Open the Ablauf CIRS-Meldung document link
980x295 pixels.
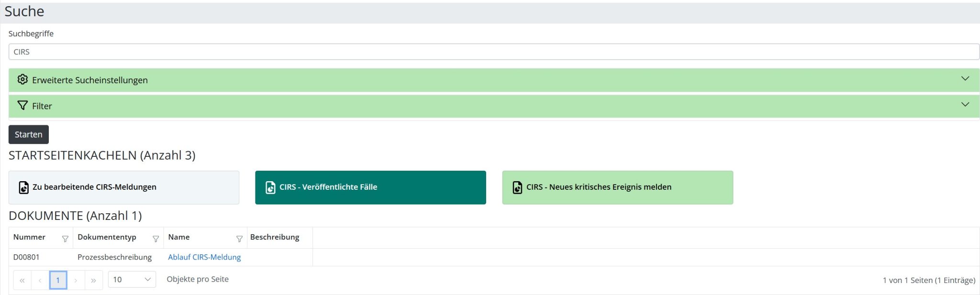(x=204, y=257)
